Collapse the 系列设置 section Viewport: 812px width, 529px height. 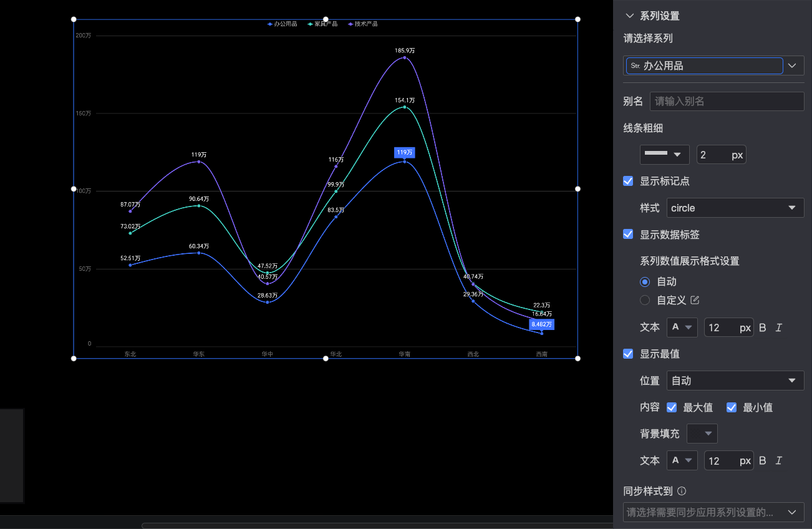(629, 16)
